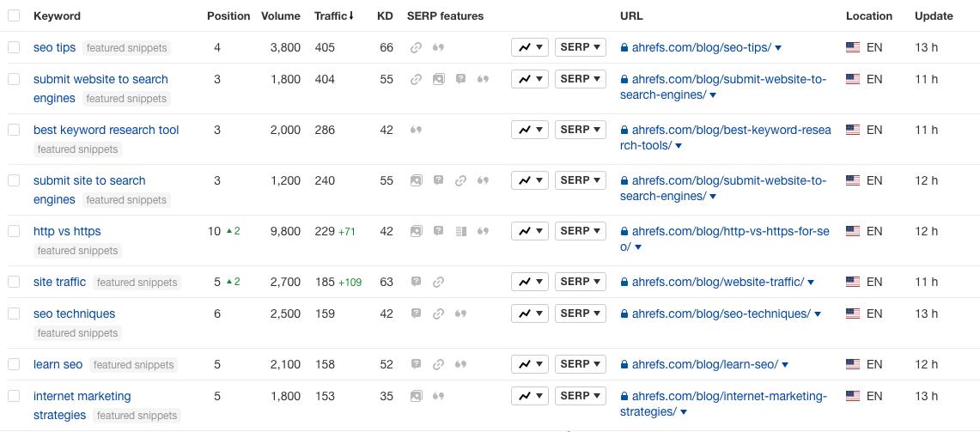Tick the select-all checkbox in the header row
The height and width of the screenshot is (432, 980).
[x=14, y=15]
